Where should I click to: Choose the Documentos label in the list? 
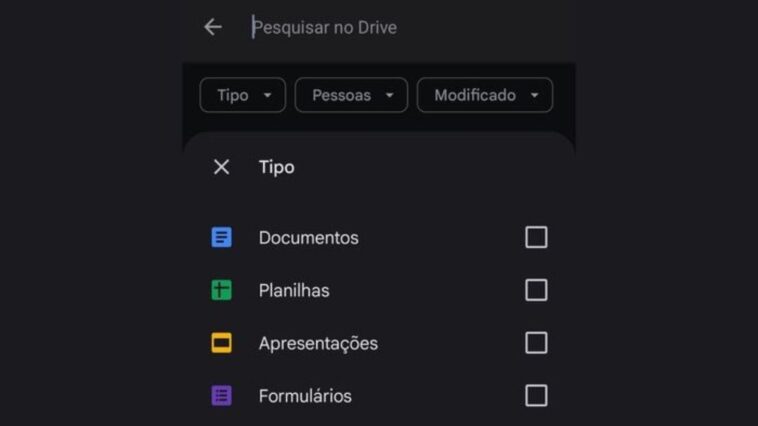[308, 238]
